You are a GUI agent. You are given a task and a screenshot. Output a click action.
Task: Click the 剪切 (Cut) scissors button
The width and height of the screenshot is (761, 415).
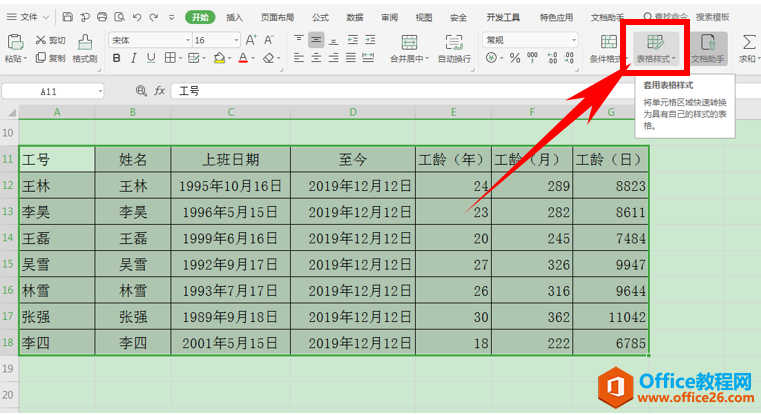50,40
